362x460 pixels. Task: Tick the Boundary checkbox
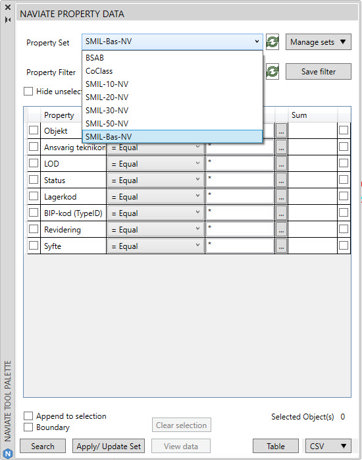[x=28, y=427]
